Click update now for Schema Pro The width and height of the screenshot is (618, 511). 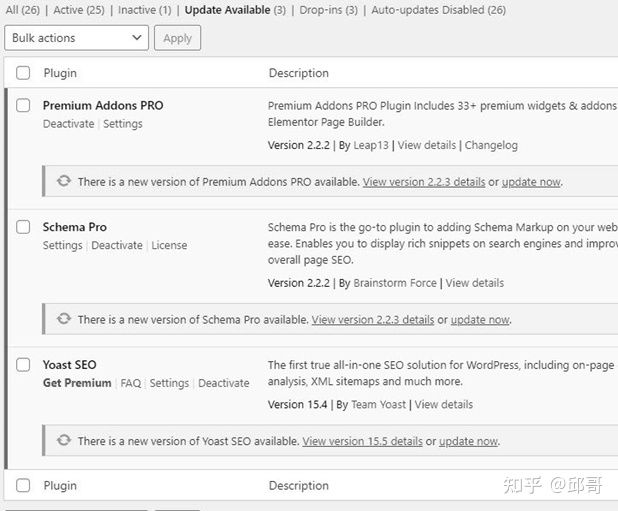pyautogui.click(x=480, y=320)
